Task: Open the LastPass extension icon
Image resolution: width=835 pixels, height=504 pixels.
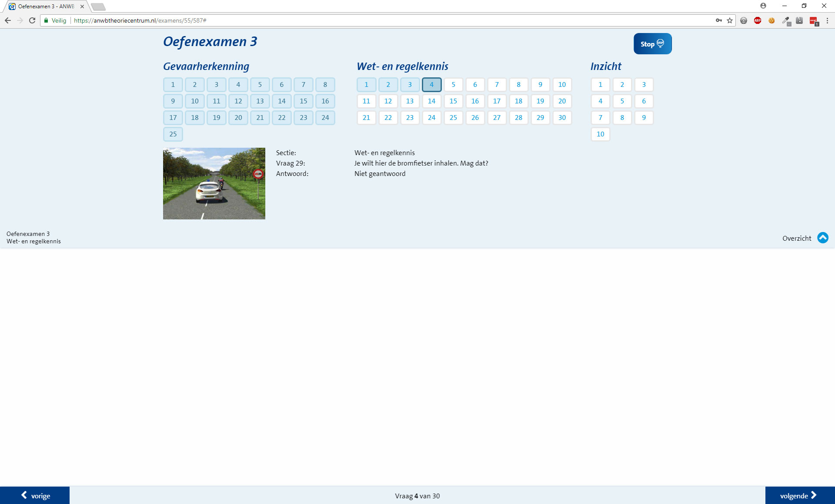Action: pos(813,20)
